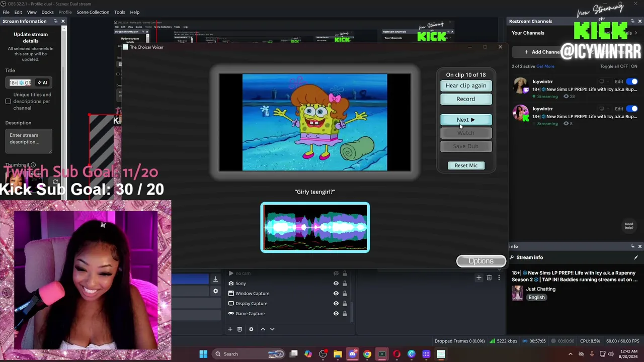Viewport: 644px width, 362px height.
Task: Float the Stream Information dock
Action: pyautogui.click(x=55, y=21)
